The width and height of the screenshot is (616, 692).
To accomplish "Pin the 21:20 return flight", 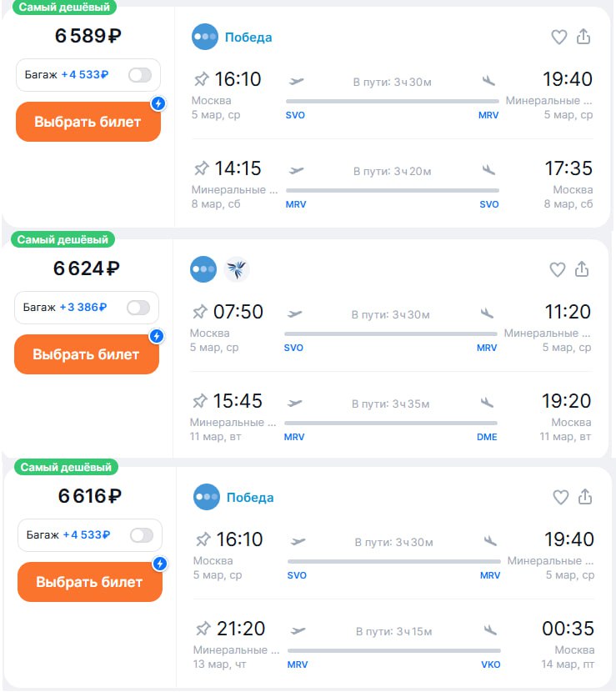I will [203, 628].
